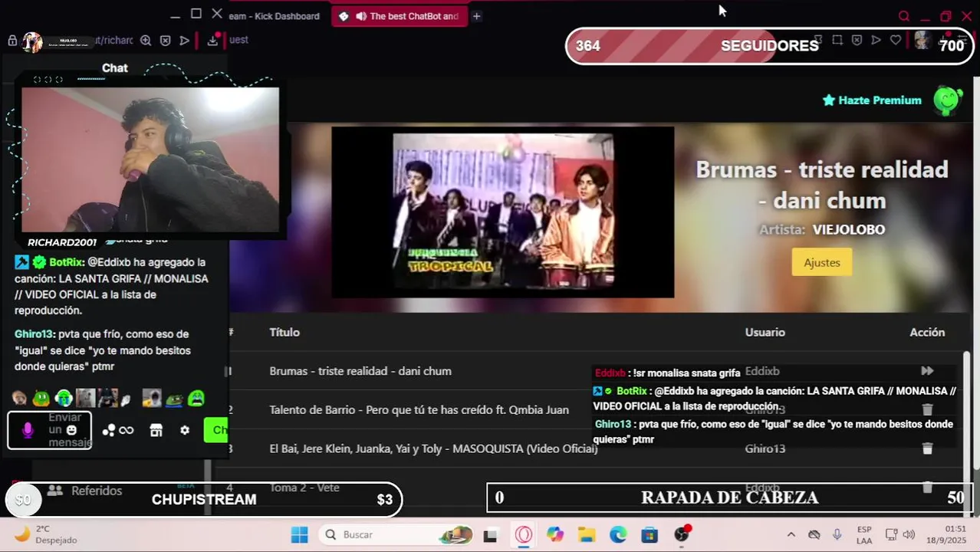
Task: Click the Título column header
Action: (x=284, y=332)
